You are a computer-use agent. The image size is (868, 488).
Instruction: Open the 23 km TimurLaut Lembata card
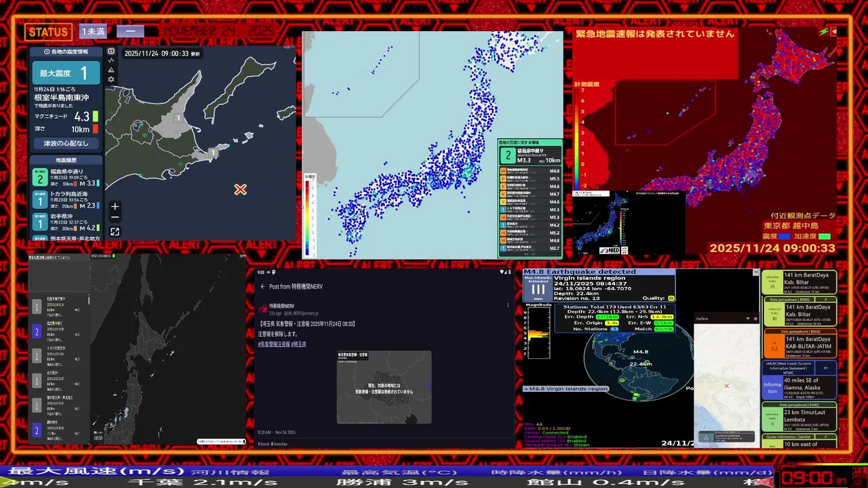click(800, 418)
